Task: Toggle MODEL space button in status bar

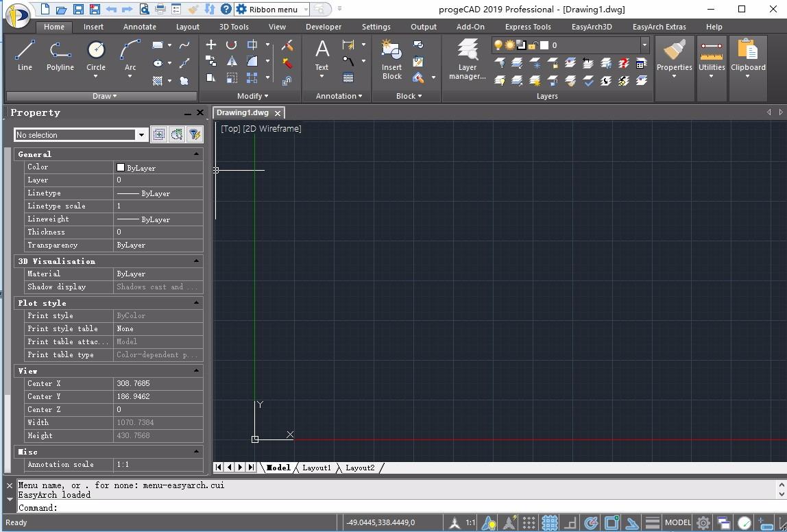Action: (x=677, y=522)
